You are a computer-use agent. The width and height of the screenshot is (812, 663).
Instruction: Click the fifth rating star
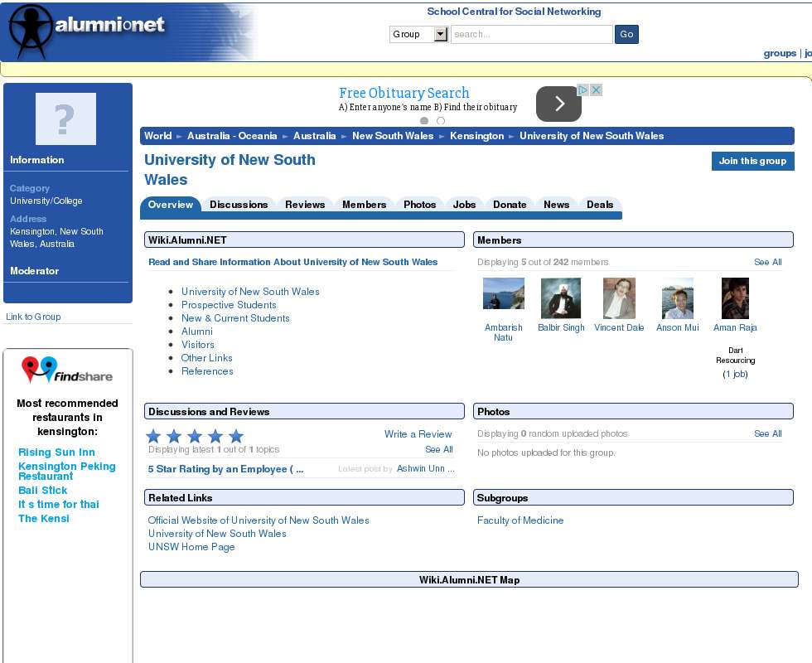tap(236, 436)
